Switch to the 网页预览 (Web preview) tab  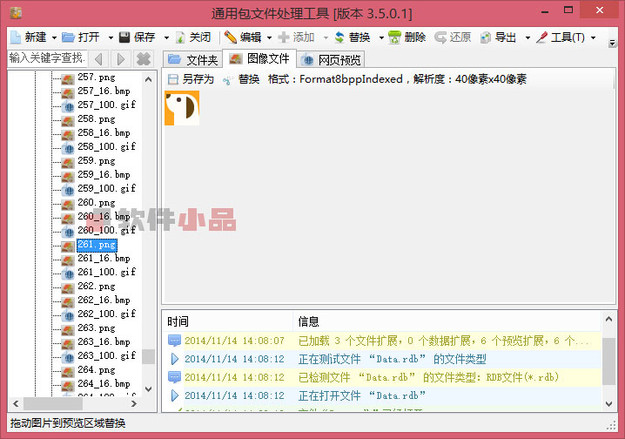332,60
